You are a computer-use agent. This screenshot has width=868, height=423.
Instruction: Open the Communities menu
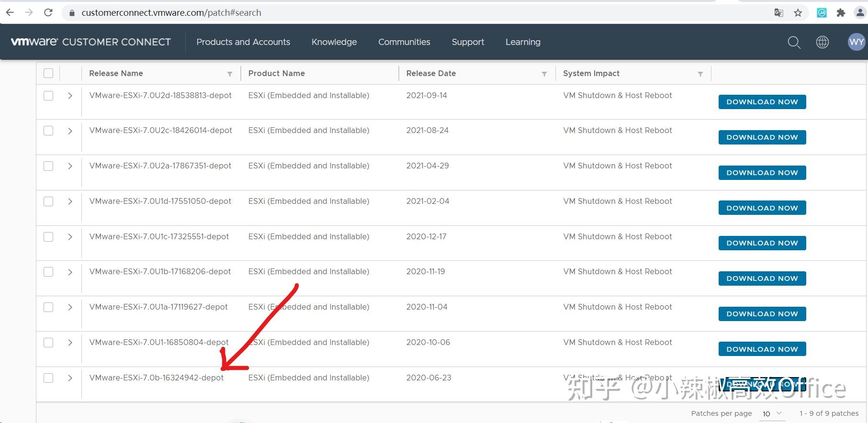click(x=404, y=42)
